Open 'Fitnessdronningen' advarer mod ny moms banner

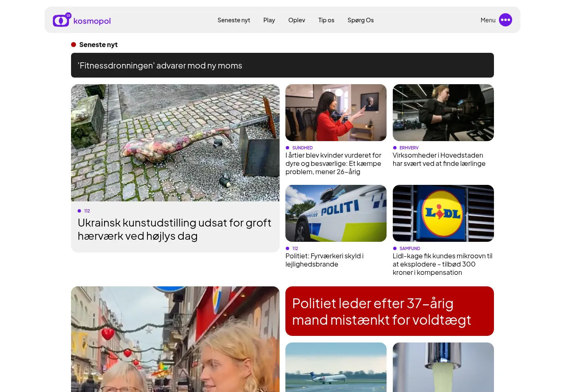[282, 65]
